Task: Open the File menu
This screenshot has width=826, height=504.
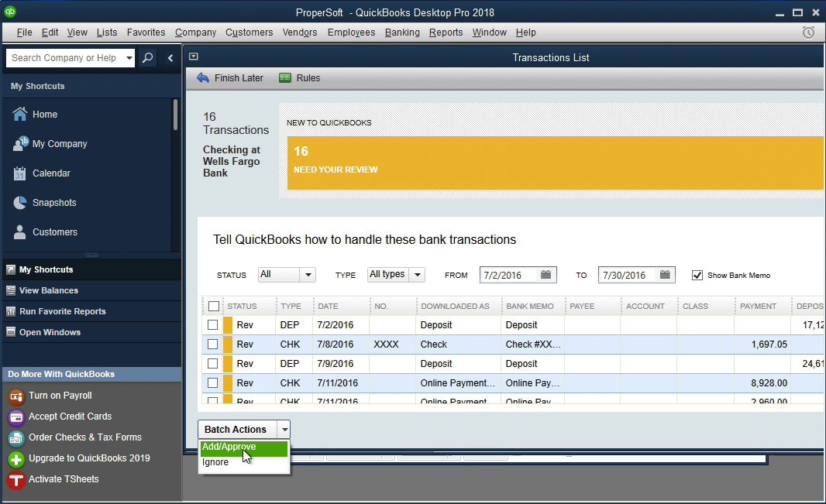Action: (x=24, y=33)
